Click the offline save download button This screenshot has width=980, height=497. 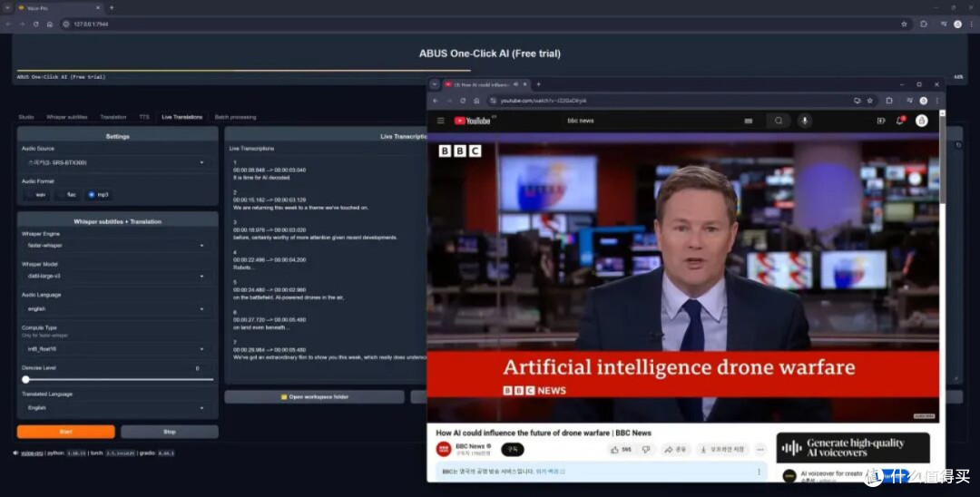[x=723, y=450]
